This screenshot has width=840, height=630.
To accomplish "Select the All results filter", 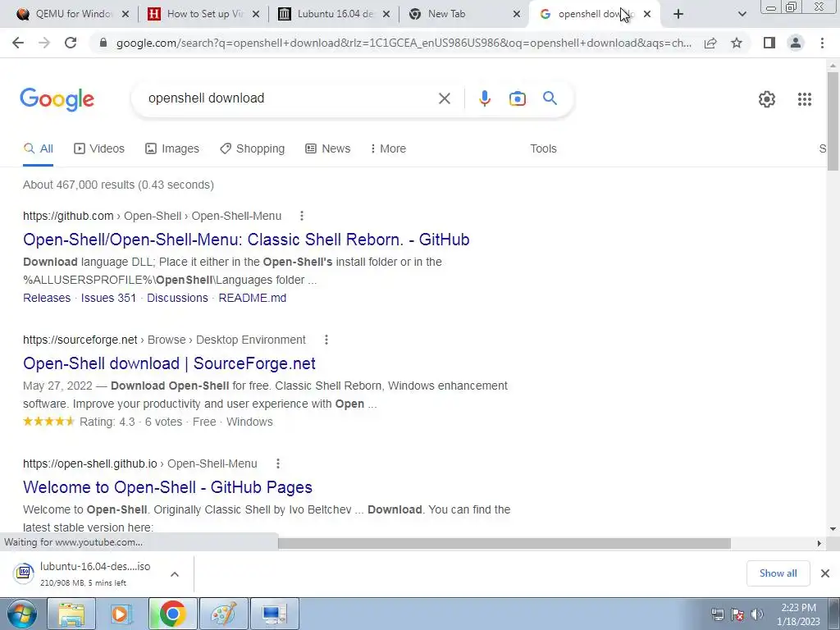I will (38, 149).
